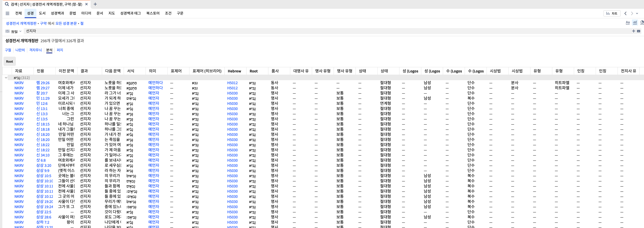Open the 삼상 28:6 reference link
The width and height of the screenshot is (644, 228).
pos(44,217)
